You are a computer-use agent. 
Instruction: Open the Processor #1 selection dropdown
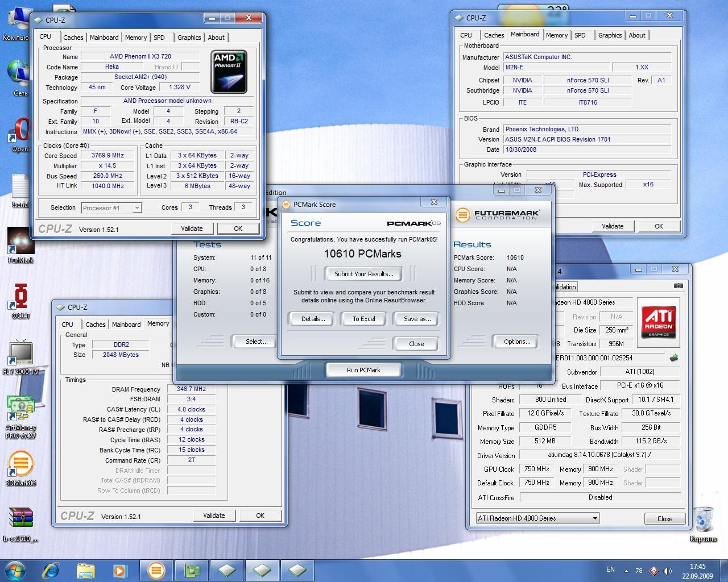click(x=111, y=208)
